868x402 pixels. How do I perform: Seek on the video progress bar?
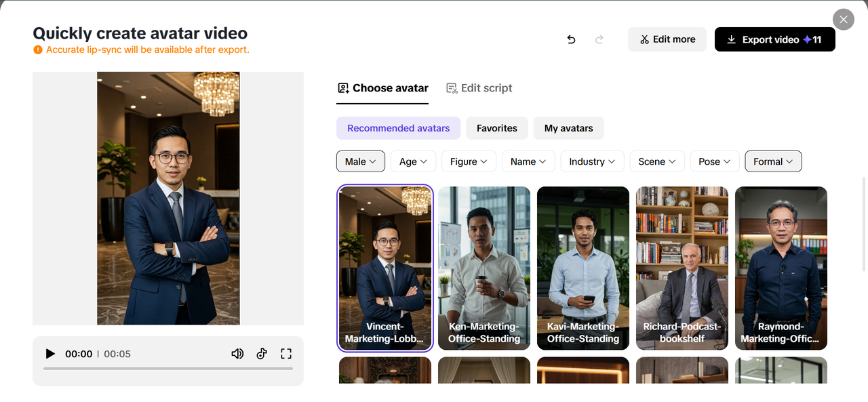point(168,369)
